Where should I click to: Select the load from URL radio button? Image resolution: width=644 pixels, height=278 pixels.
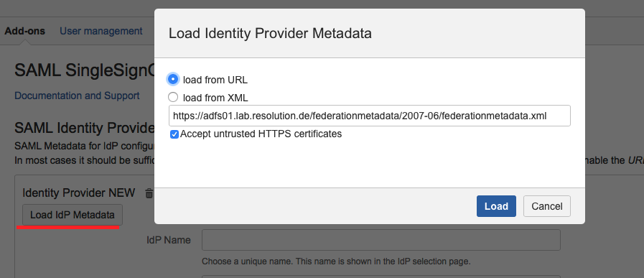point(173,79)
